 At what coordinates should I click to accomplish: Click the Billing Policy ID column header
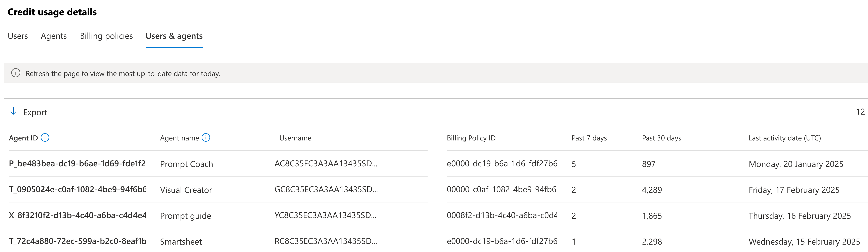pos(471,138)
